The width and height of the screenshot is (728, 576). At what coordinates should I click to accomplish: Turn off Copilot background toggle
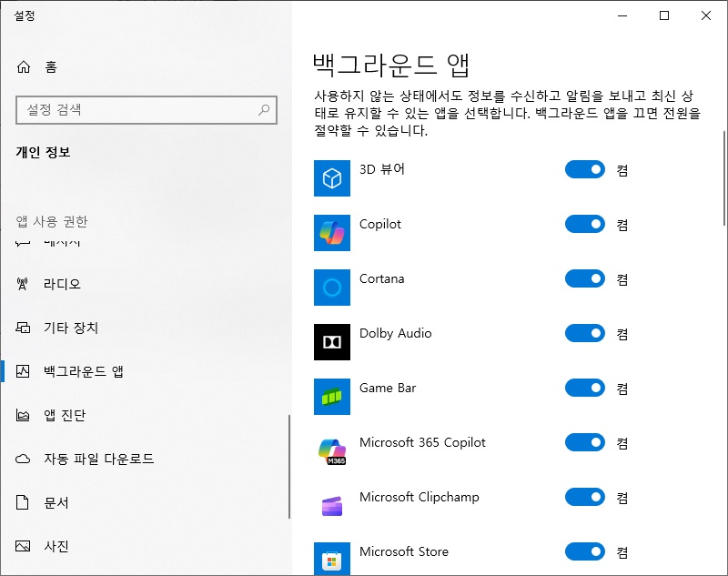585,224
